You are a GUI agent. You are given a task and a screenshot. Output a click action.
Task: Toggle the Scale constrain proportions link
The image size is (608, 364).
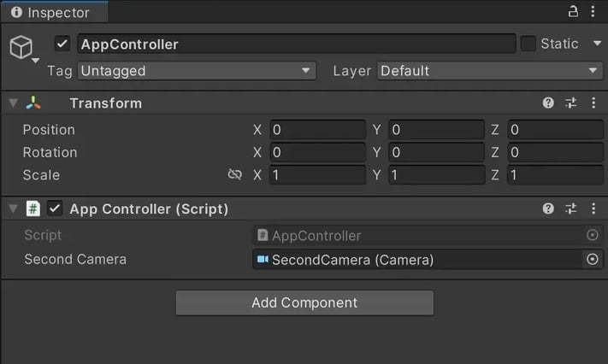[235, 175]
